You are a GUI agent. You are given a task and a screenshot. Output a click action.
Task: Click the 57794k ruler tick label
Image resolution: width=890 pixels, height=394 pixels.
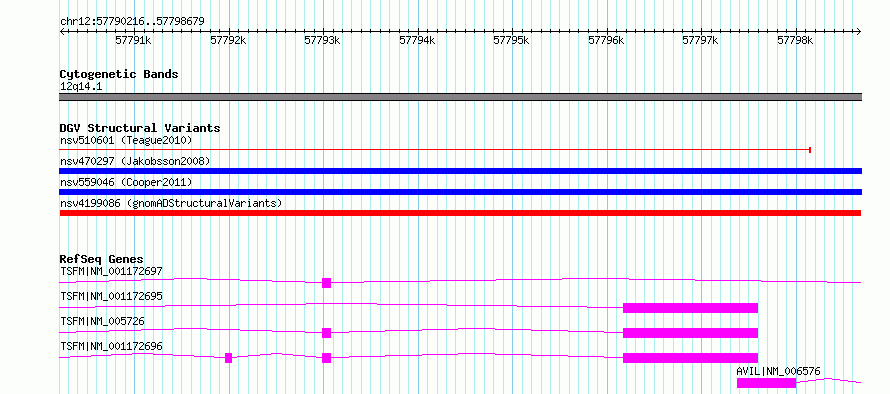point(417,40)
